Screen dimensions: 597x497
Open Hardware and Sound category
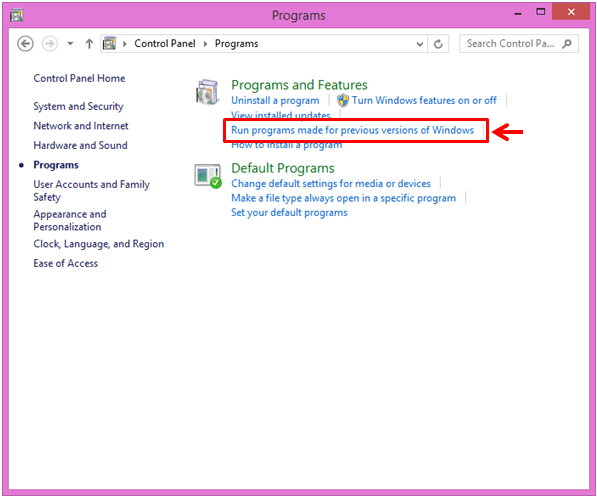point(80,145)
